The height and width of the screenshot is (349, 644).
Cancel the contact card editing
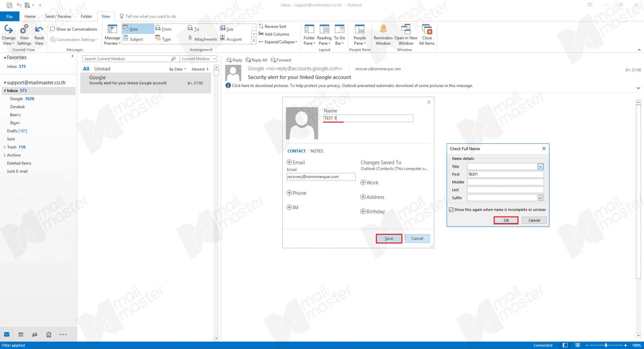pyautogui.click(x=417, y=239)
